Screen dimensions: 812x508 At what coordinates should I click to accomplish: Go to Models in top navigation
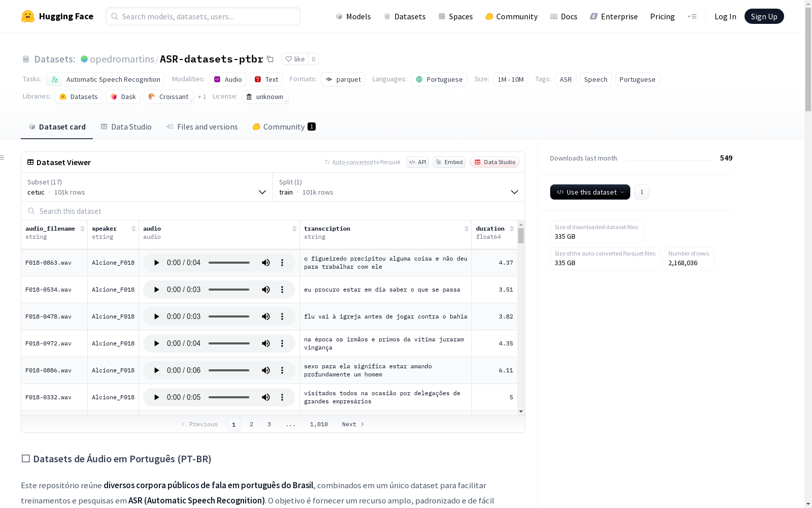coord(353,16)
